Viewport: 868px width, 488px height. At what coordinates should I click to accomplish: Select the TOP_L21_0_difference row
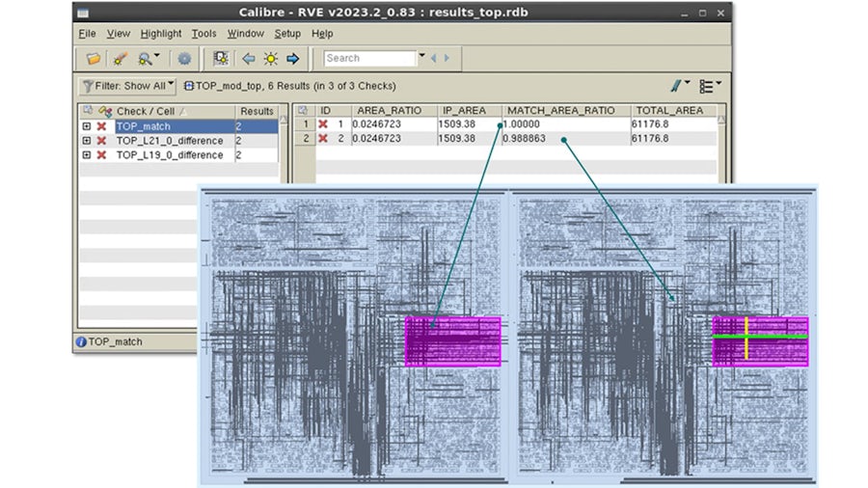click(178, 141)
